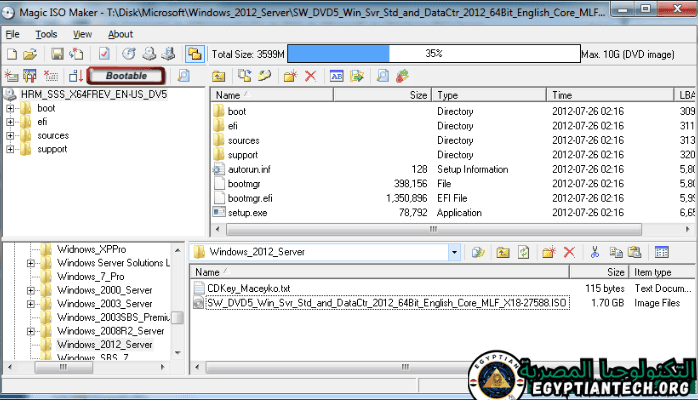Click the New image file icon

pyautogui.click(x=11, y=53)
